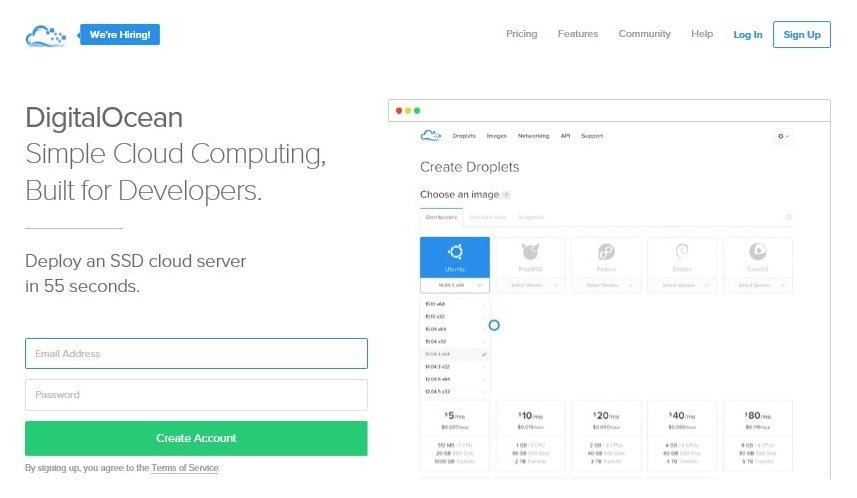
Task: Choose 12.04.5 x32 from the Ubuntu version list
Action: click(x=455, y=392)
